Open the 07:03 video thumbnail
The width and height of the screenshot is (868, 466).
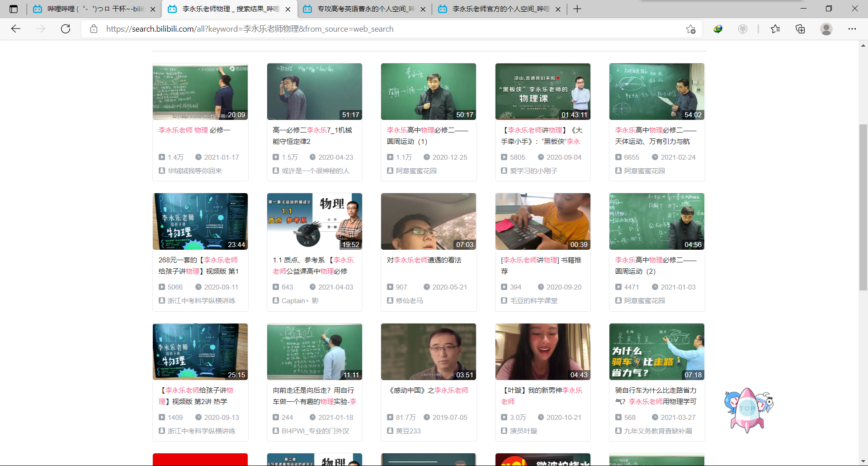(x=429, y=222)
